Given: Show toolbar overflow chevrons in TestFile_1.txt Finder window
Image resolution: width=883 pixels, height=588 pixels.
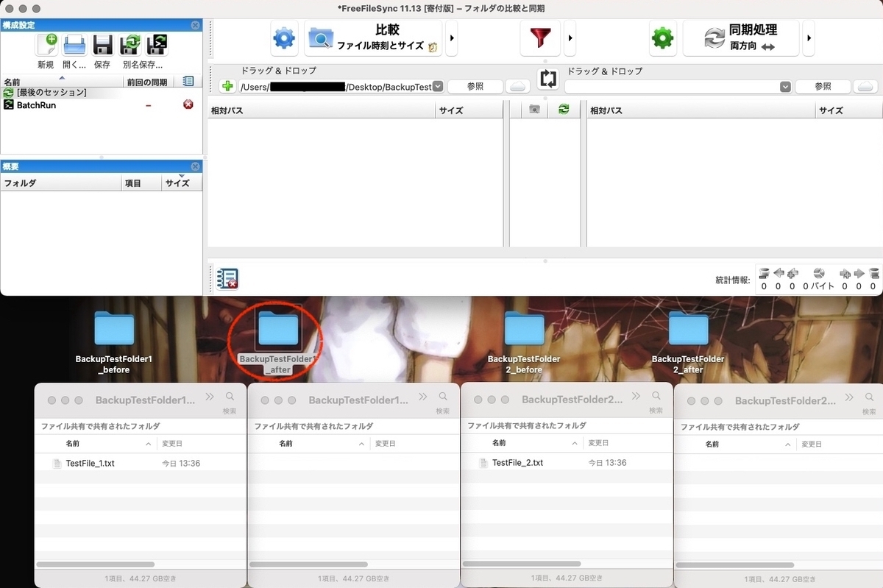Looking at the screenshot, I should 210,397.
